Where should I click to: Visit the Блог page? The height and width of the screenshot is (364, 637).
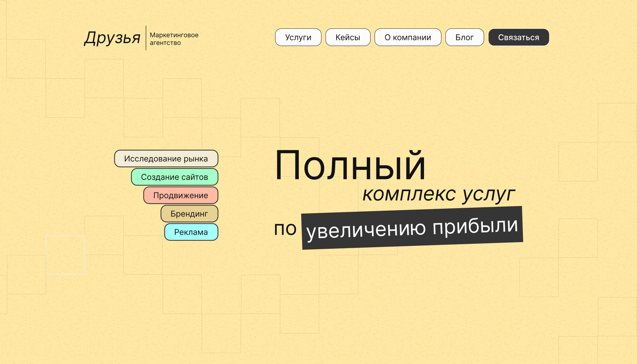click(x=464, y=37)
